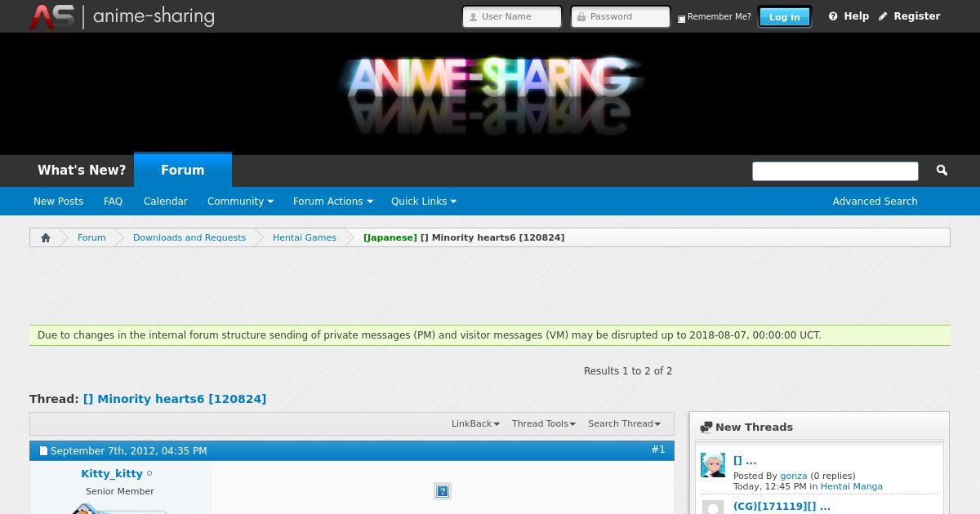Expand the Forum Actions dropdown
The height and width of the screenshot is (514, 980).
point(333,202)
